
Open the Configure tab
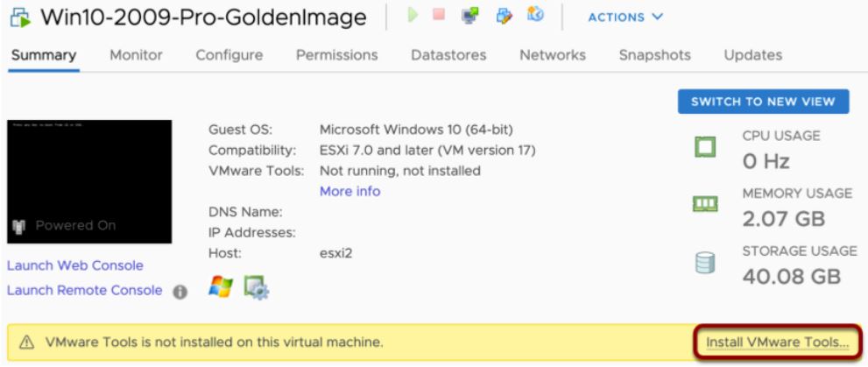(229, 55)
